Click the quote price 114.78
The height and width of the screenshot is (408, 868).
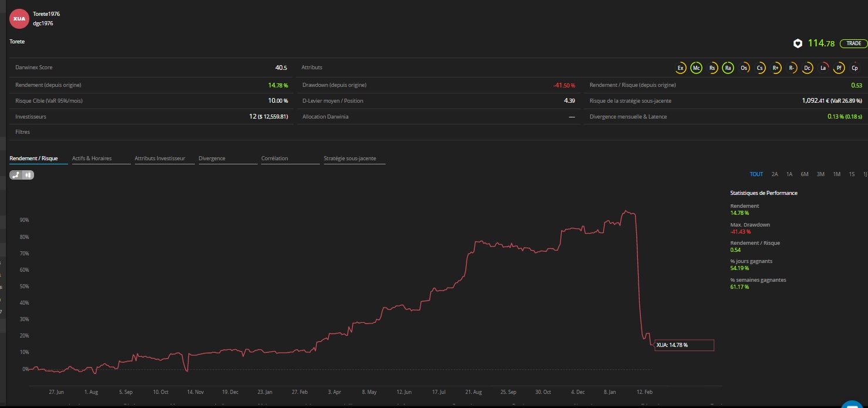(821, 43)
